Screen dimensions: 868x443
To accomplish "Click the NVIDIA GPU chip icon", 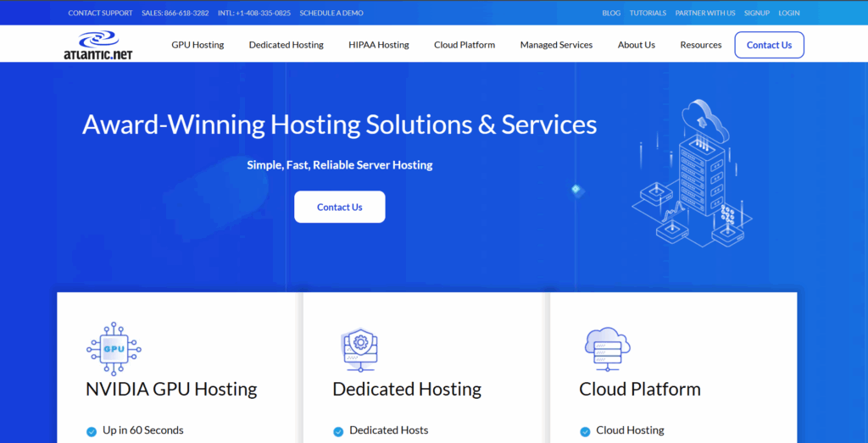I will 114,348.
